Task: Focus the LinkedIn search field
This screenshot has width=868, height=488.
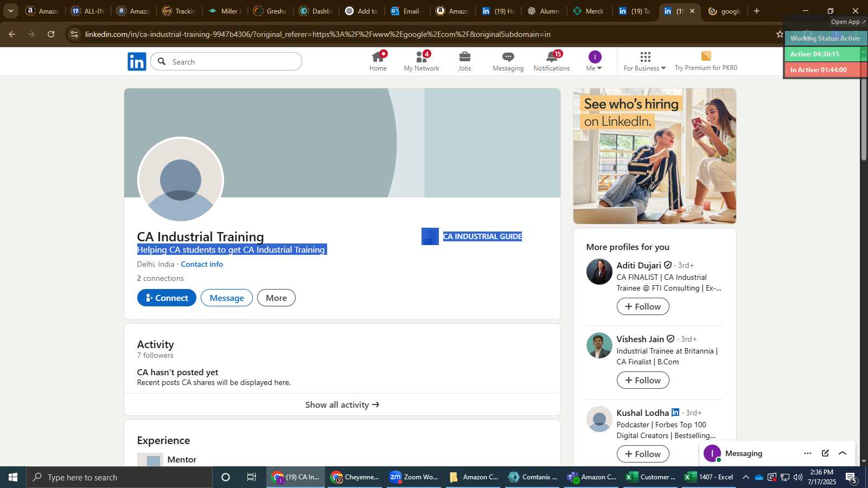Action: point(226,62)
